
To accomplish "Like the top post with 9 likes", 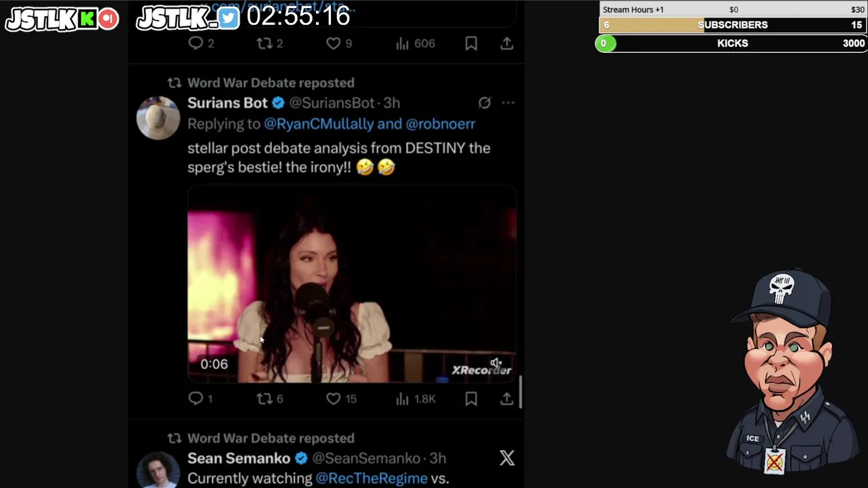I will click(333, 43).
